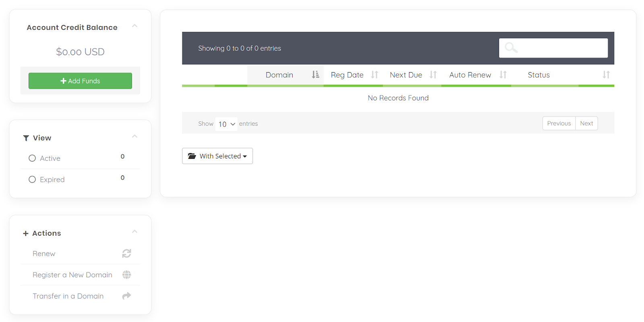Collapse the View filter panel

[135, 137]
